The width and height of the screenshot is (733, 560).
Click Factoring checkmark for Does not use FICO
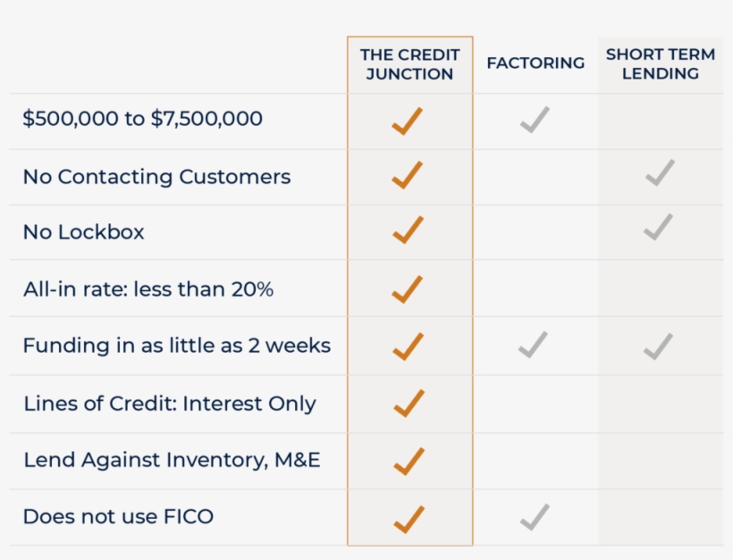click(535, 516)
